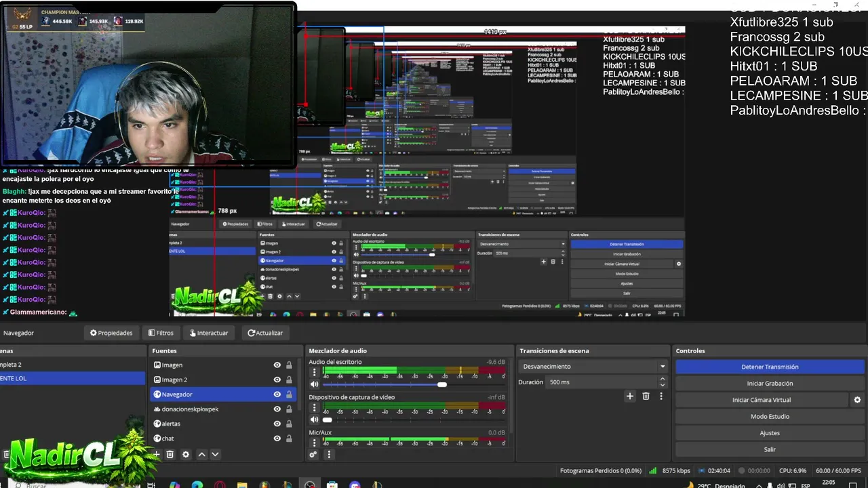
Task: Click the text icon of donacioneskpkwpek
Action: point(157,409)
